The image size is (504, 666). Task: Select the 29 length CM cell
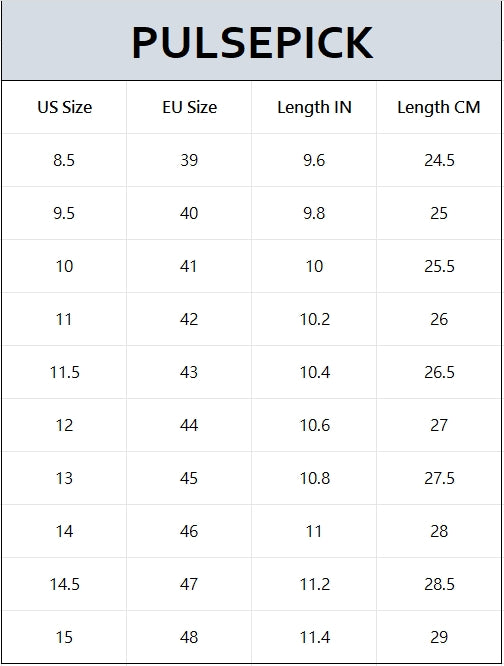coord(439,637)
